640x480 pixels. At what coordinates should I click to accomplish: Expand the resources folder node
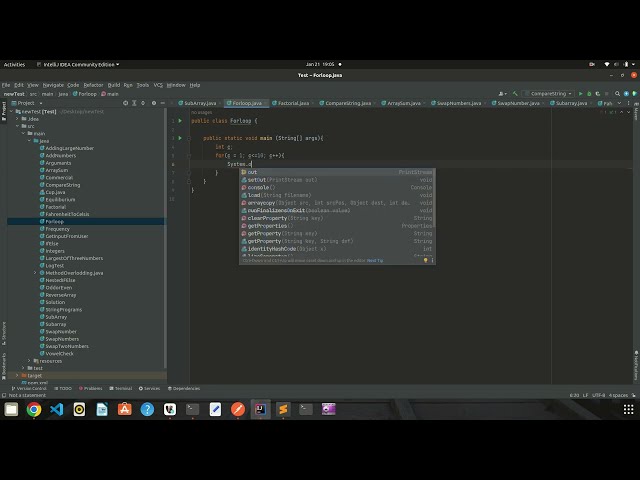[x=29, y=361]
